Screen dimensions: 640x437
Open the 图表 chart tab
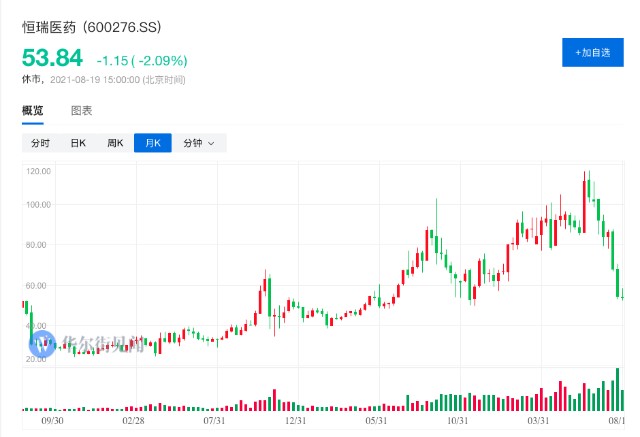pyautogui.click(x=82, y=111)
